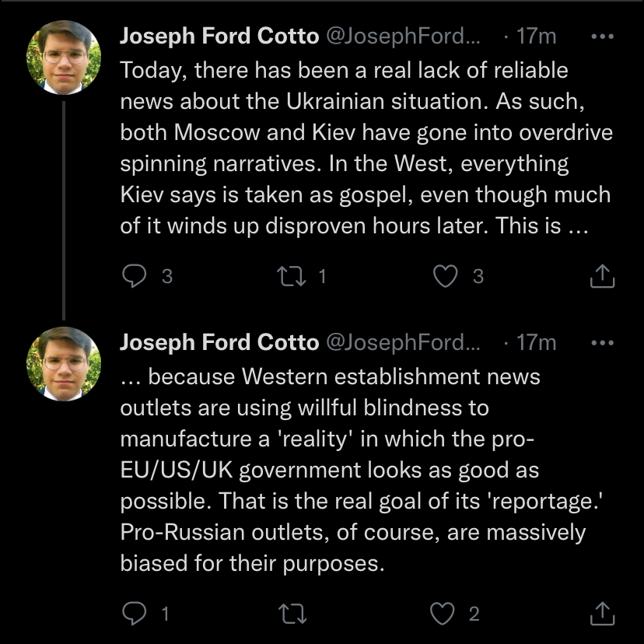The width and height of the screenshot is (644, 644).
Task: Open the @JosephFord handle on the Pro-Russian outlets tweet
Action: pos(404,342)
